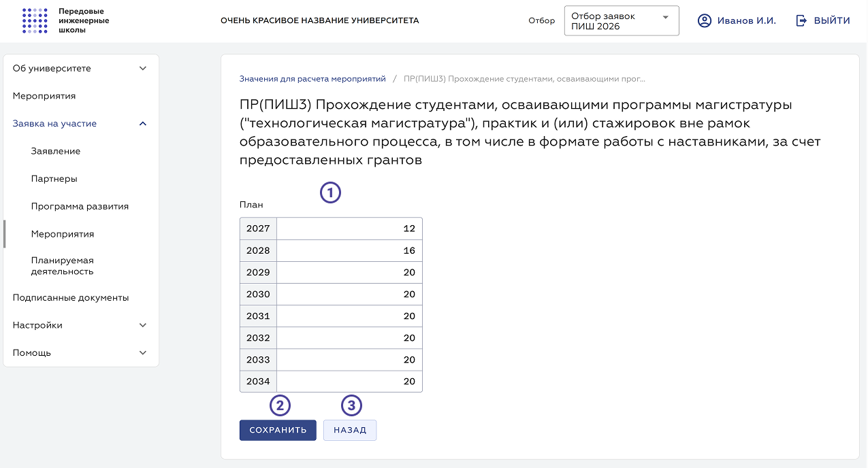Open the Помощь menu item
Screen dimensions: 868x468
coord(32,353)
